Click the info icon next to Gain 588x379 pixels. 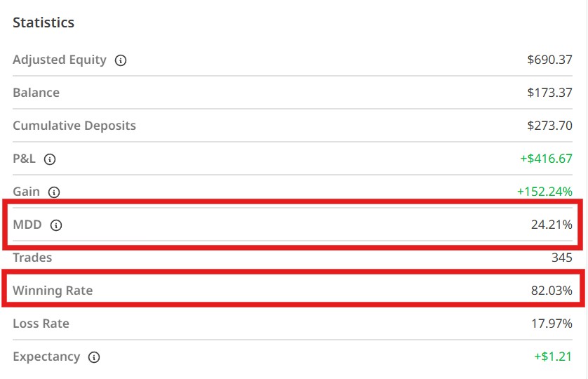(x=54, y=192)
